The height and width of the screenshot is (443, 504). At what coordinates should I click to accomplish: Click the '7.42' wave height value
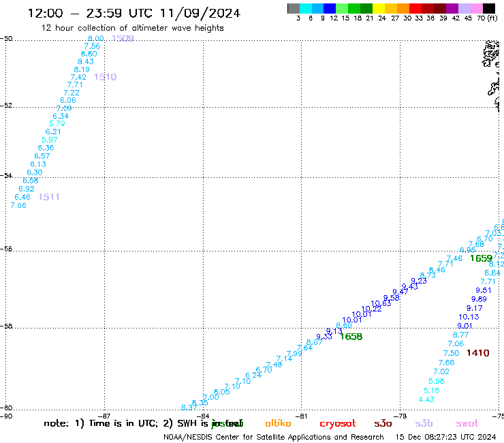click(78, 77)
